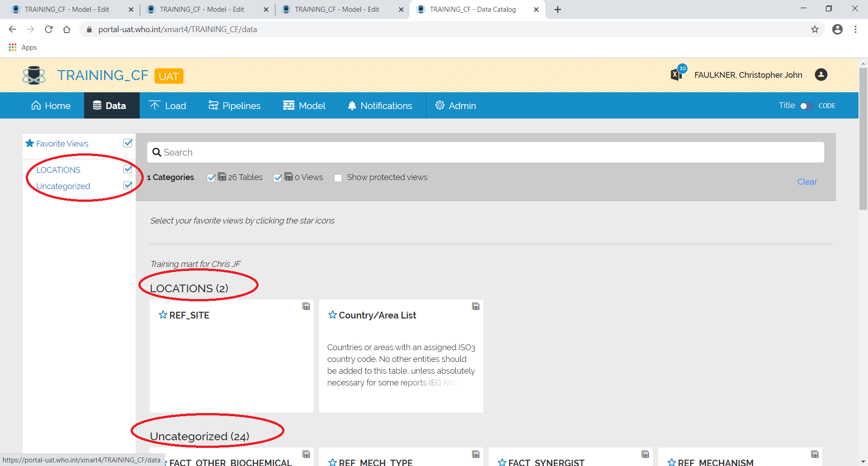868x466 pixels.
Task: Close the Data Catalog browser tab
Action: tap(536, 10)
